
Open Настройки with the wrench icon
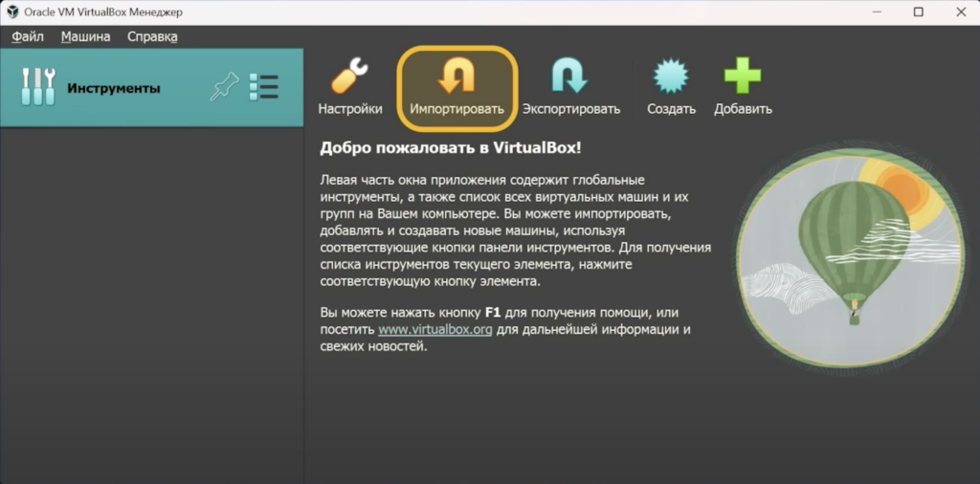click(x=350, y=77)
